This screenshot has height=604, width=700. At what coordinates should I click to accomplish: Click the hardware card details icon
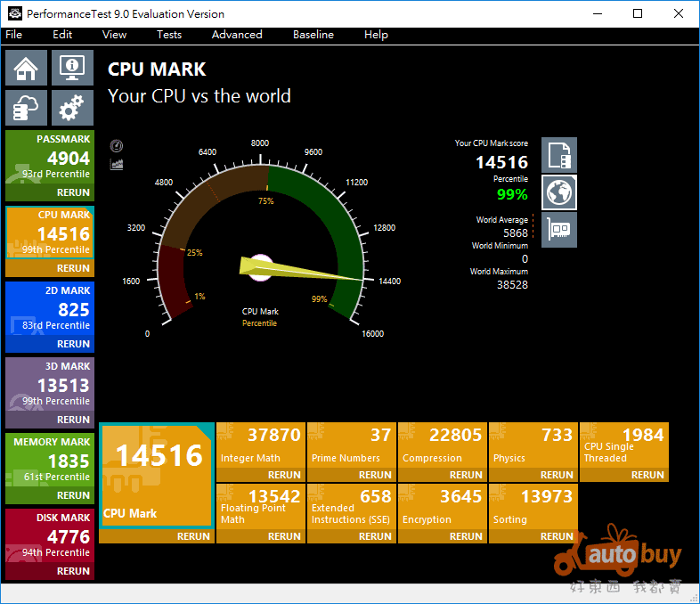click(x=559, y=230)
